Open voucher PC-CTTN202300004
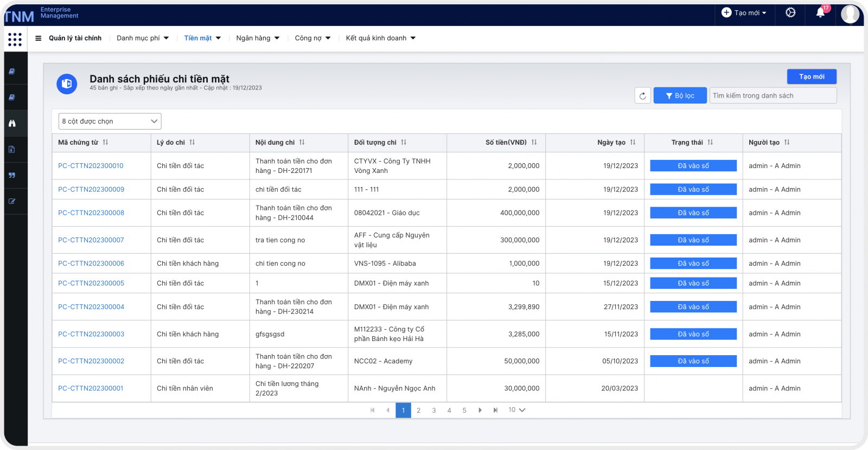Screen dimensions: 868x450 pos(91,307)
